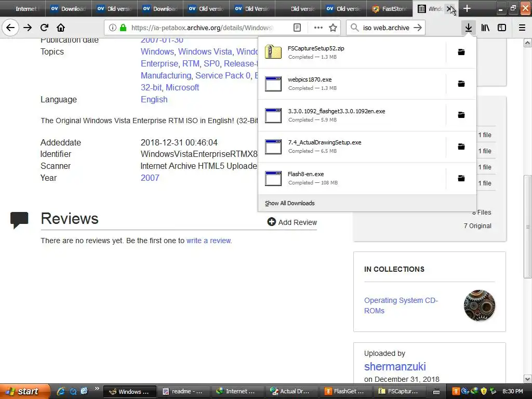
Task: Switch to the FastStone tab
Action: point(390,8)
